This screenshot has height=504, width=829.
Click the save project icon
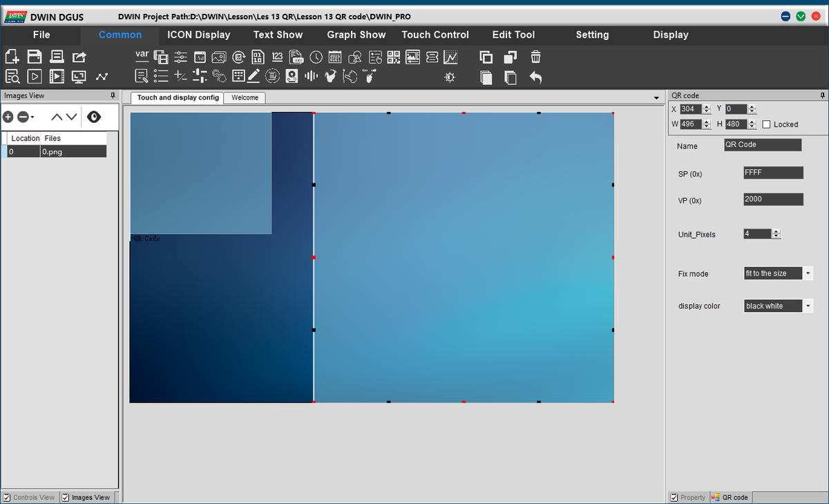pyautogui.click(x=35, y=57)
